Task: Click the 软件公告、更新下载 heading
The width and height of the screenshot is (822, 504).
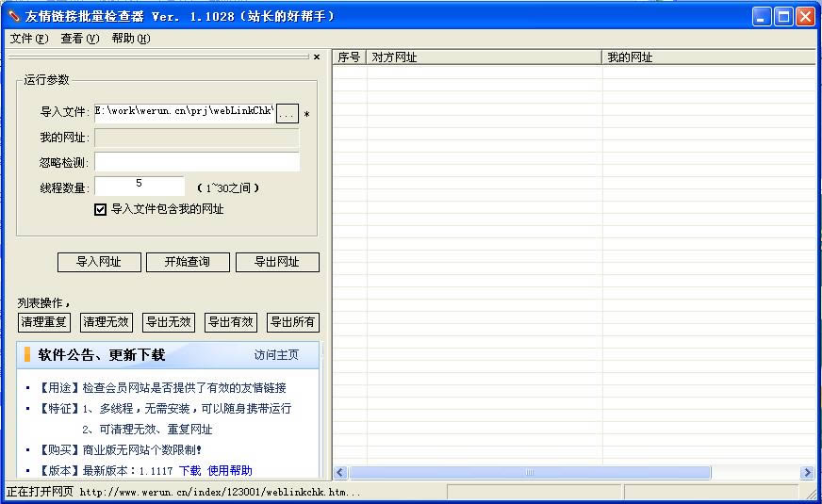Action: point(102,355)
